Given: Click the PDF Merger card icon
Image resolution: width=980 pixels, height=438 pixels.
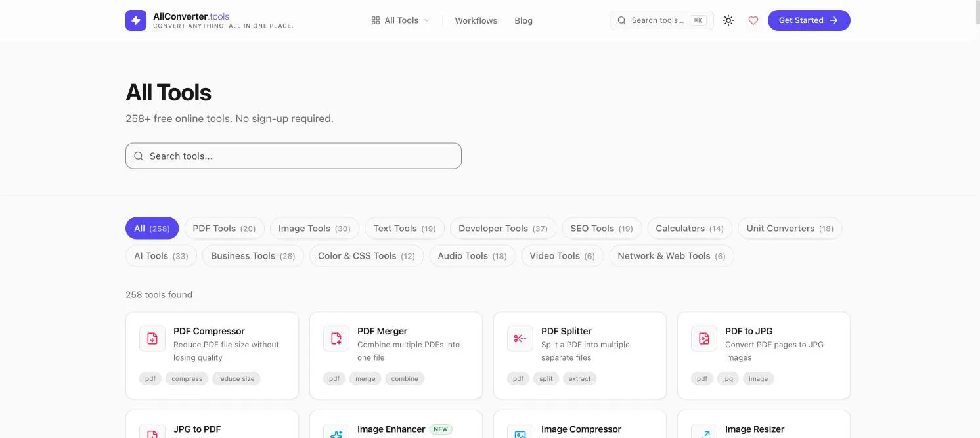Looking at the screenshot, I should point(336,339).
